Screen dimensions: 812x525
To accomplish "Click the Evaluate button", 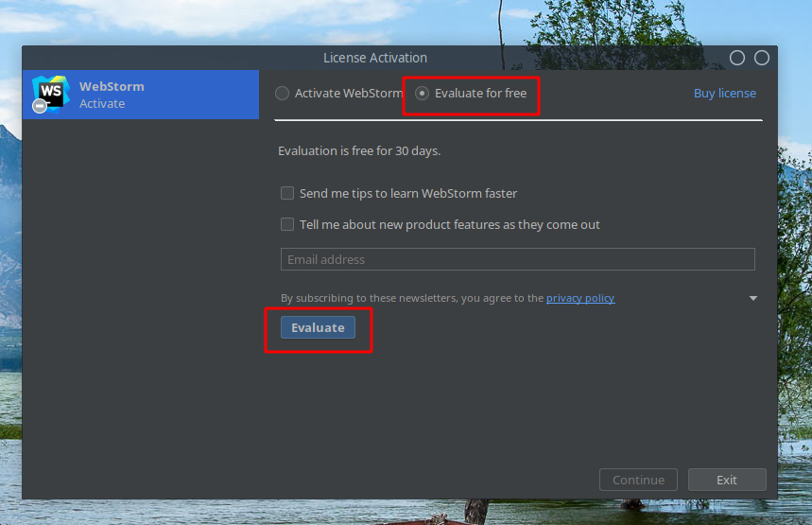I will pyautogui.click(x=318, y=327).
